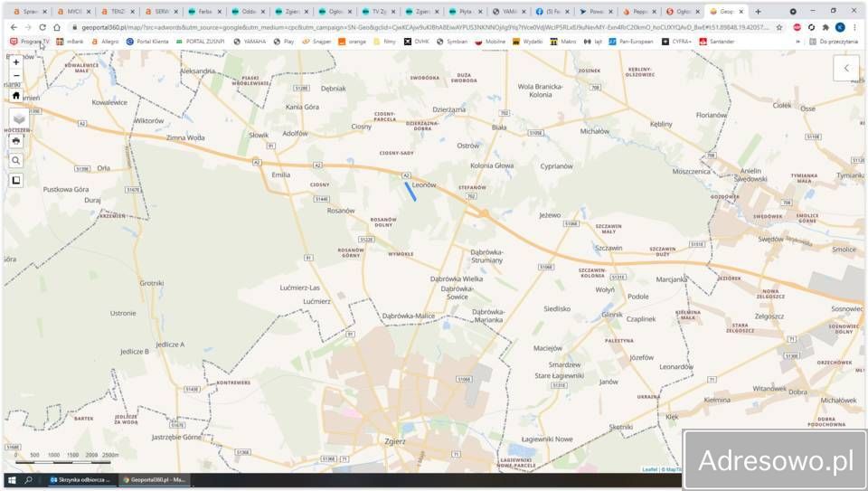The height and width of the screenshot is (491, 868).
Task: Open the Santander bookmark
Action: coord(716,42)
